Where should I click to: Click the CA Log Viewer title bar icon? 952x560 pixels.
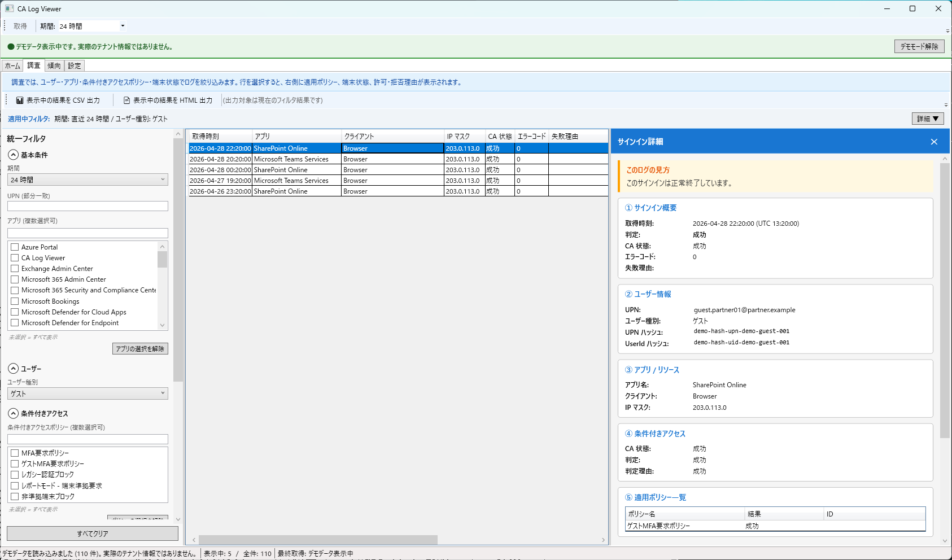coord(9,8)
